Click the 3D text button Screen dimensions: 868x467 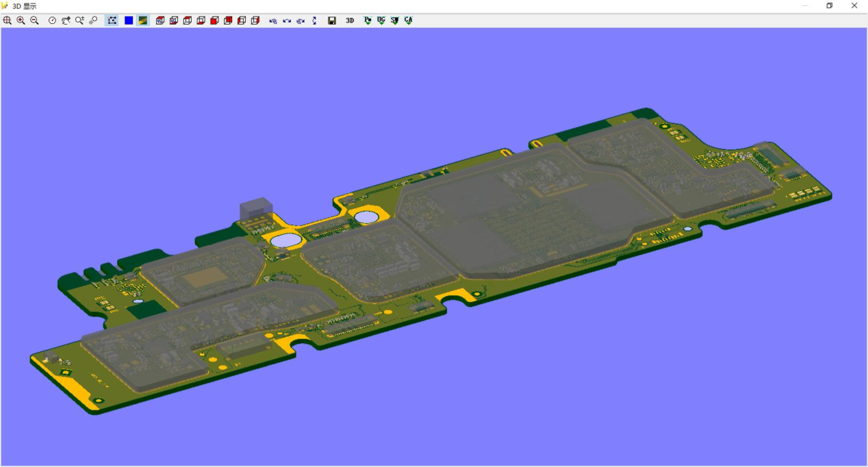pos(349,20)
